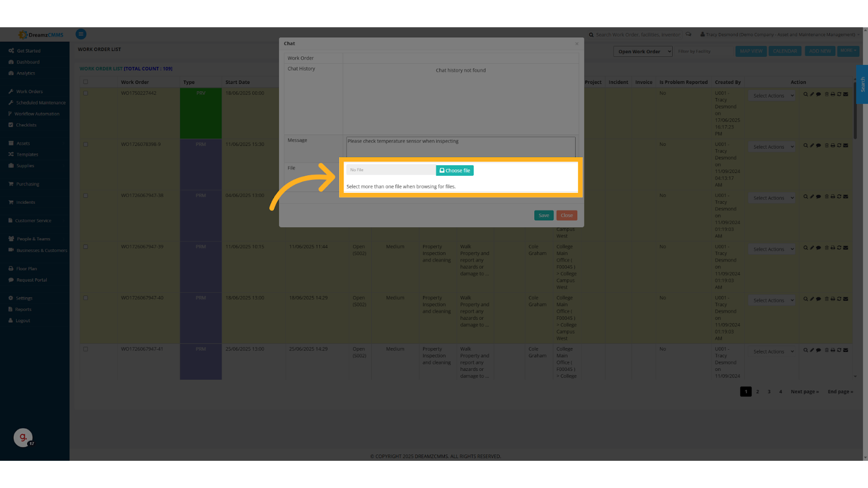Toggle the select-all checkbox in table header

(x=85, y=82)
